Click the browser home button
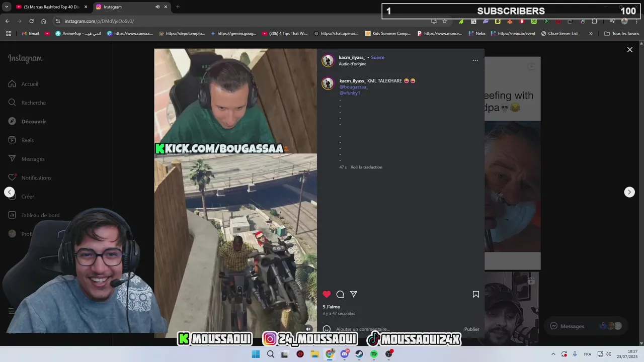 click(43, 21)
